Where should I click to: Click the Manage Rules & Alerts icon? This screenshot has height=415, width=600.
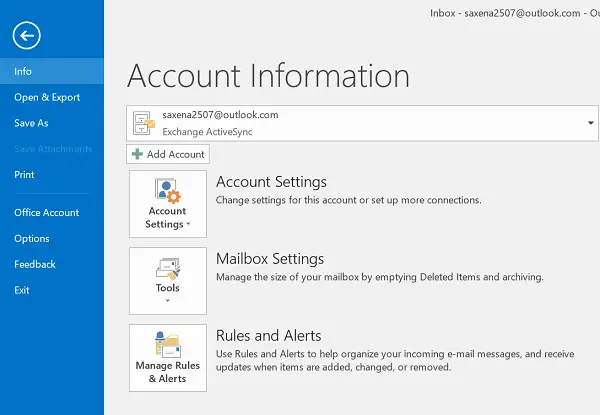(168, 344)
